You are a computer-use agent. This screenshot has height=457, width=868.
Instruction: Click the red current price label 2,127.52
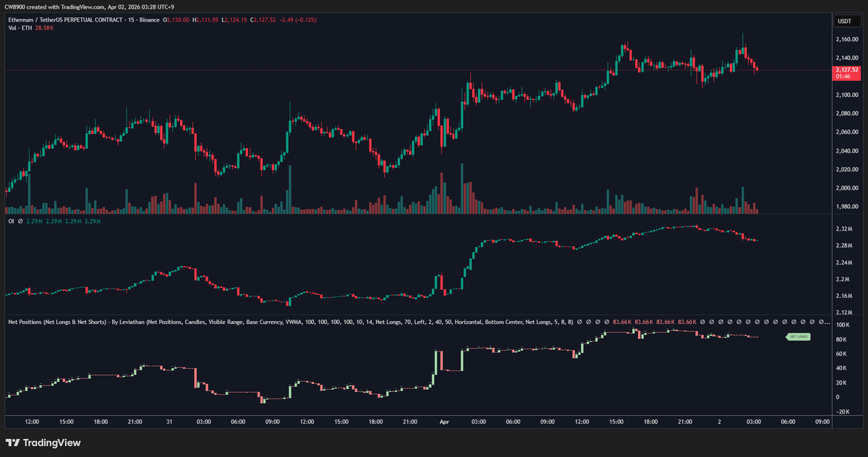coord(846,70)
